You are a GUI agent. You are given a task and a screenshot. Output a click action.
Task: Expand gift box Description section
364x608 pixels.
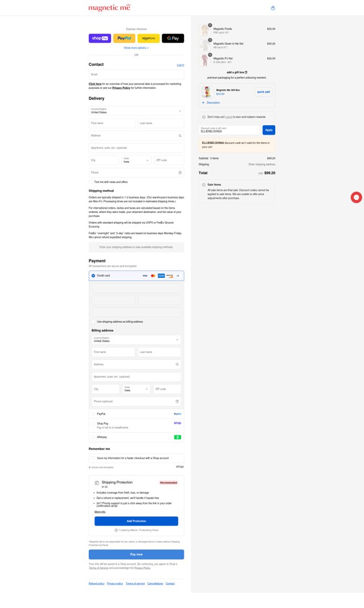211,102
